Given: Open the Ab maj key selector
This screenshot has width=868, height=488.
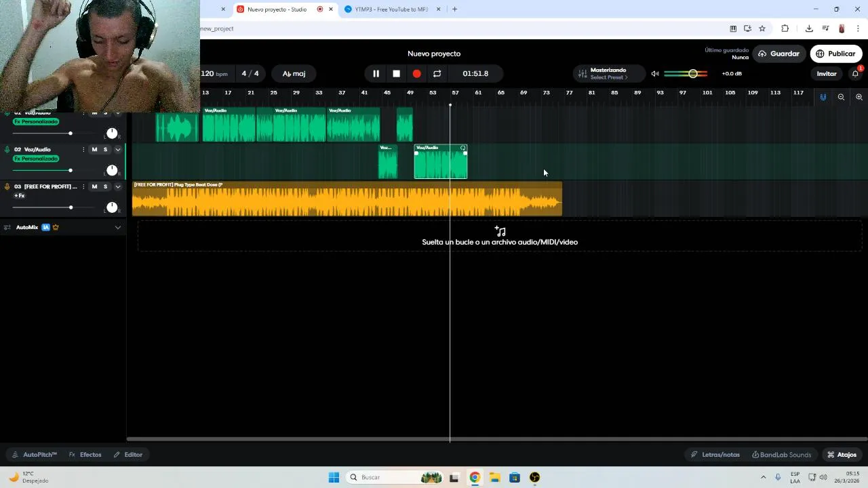Looking at the screenshot, I should [294, 73].
